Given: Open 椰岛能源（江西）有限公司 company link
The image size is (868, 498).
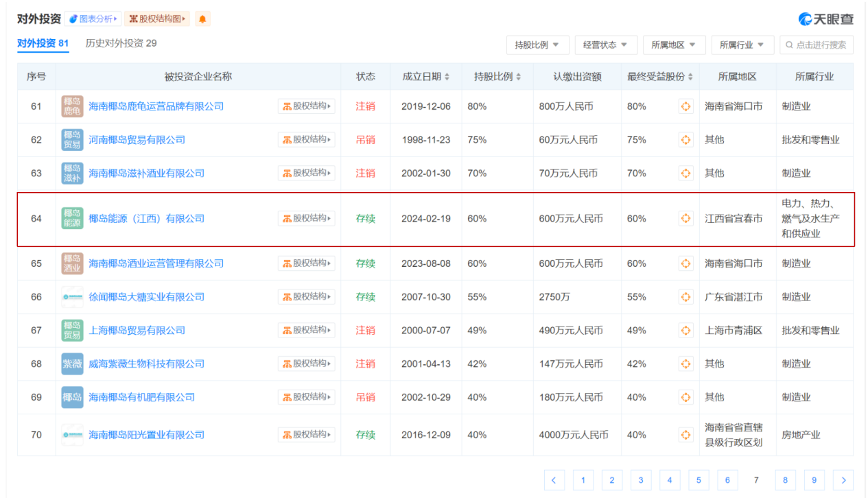Looking at the screenshot, I should 147,219.
